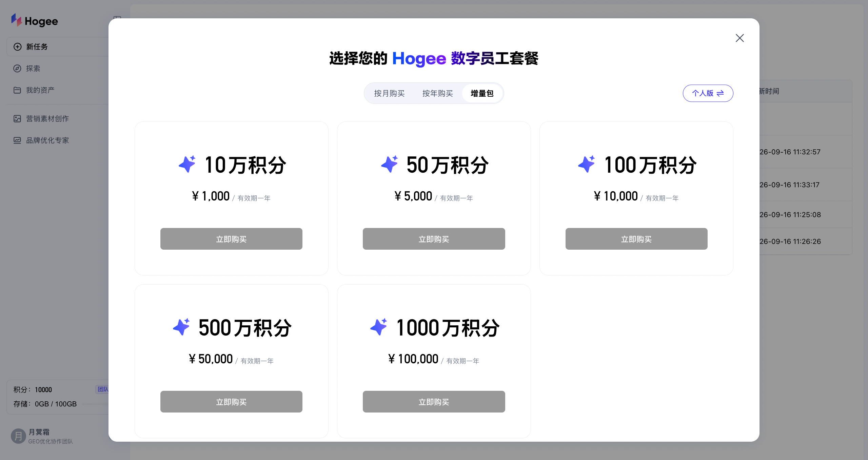Click the sparkle icon beside 100万积分
This screenshot has height=460, width=868.
tap(587, 164)
